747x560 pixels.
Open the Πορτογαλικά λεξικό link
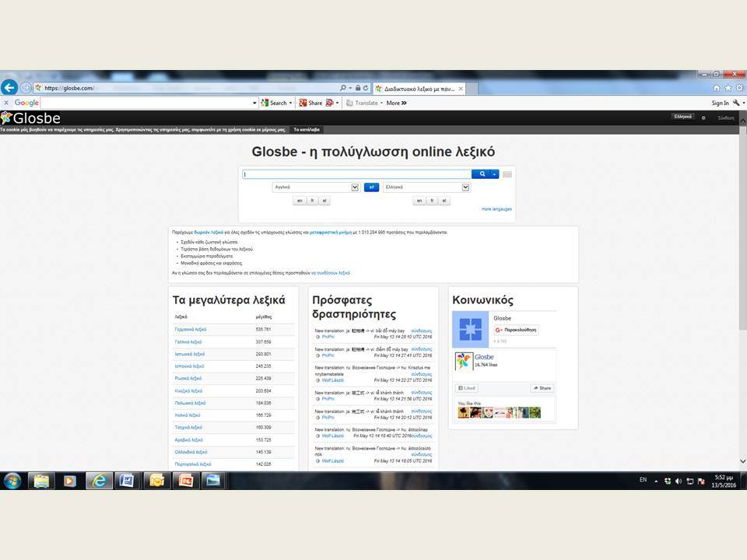coord(193,464)
